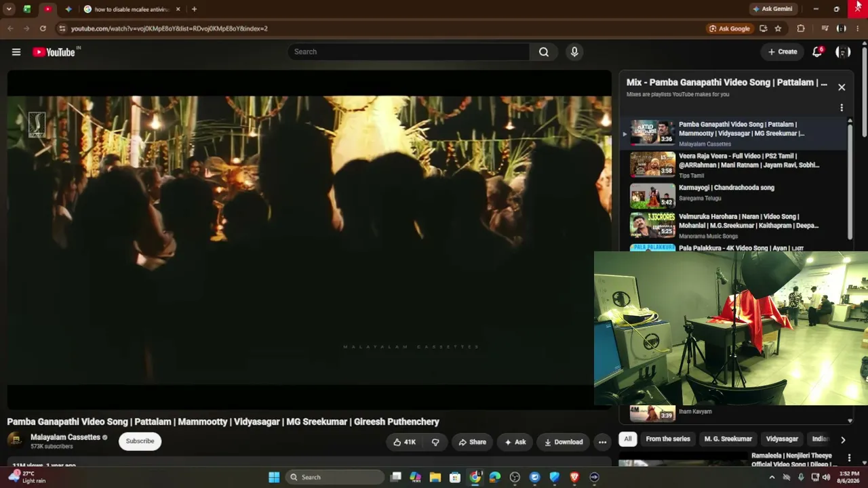The image size is (868, 488).
Task: Select the All filter chip
Action: pyautogui.click(x=628, y=439)
